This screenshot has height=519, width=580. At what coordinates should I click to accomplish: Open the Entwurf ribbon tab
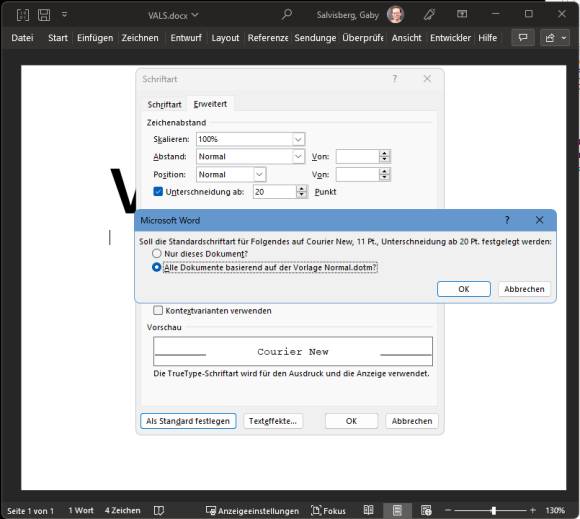click(x=186, y=38)
